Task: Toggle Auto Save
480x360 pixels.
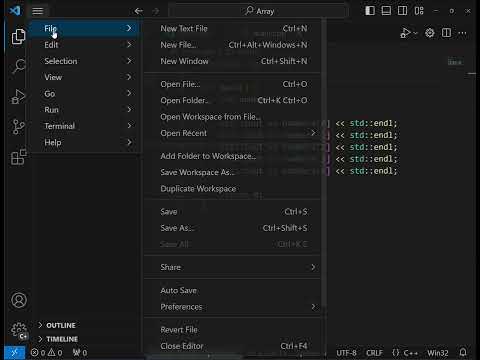Action: click(x=233, y=290)
